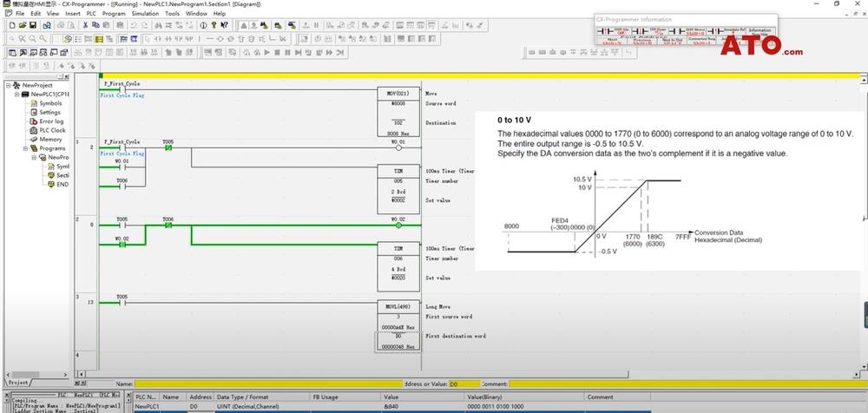The image size is (868, 413).
Task: Collapse the Programs tree node
Action: click(25, 148)
